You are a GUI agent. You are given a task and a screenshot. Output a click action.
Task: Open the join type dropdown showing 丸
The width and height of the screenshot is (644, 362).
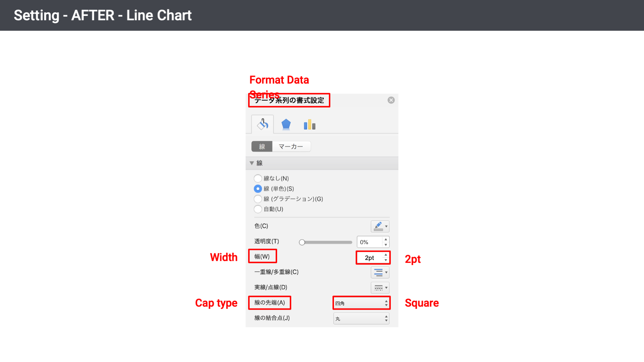tap(361, 319)
